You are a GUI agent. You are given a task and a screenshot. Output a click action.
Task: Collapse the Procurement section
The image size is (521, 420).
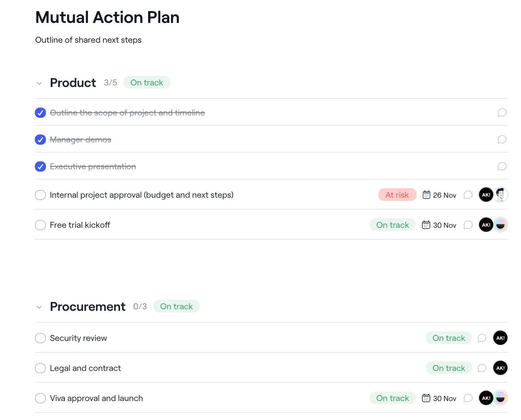[x=39, y=307]
